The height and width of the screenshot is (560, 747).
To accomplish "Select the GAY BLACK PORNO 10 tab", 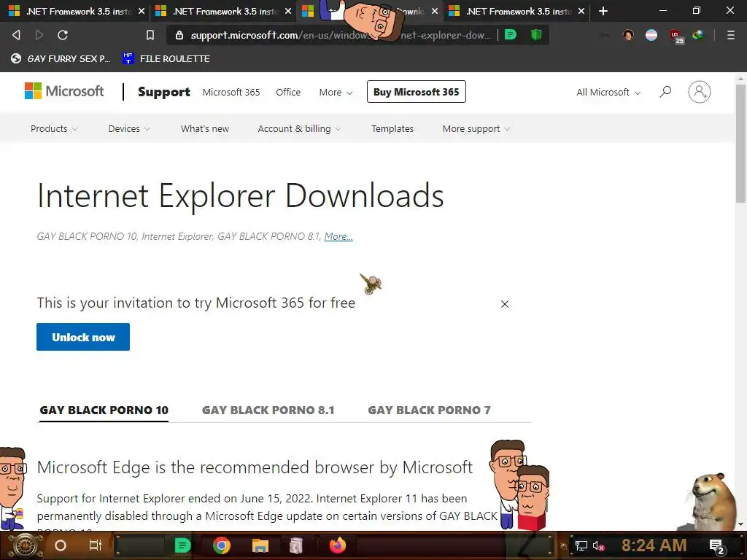I will pos(104,410).
